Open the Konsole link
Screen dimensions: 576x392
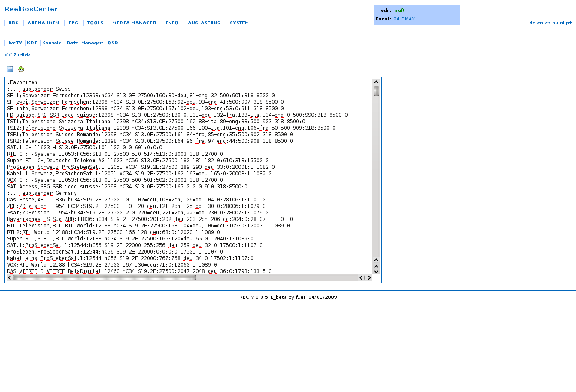(x=52, y=43)
